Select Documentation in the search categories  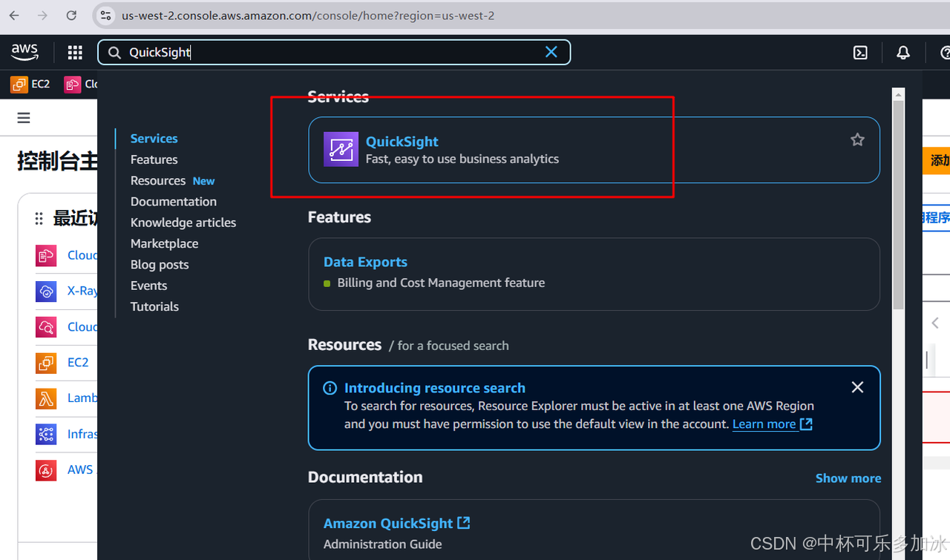(x=174, y=202)
